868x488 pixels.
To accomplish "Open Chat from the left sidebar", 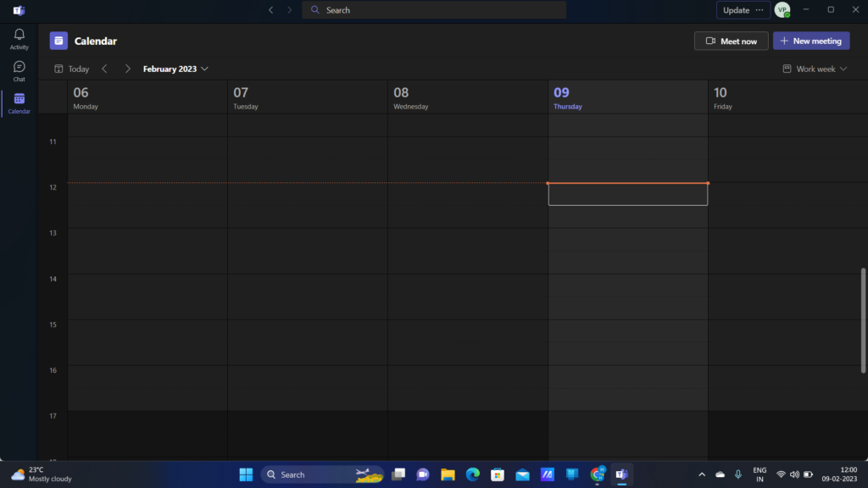I will [x=19, y=71].
